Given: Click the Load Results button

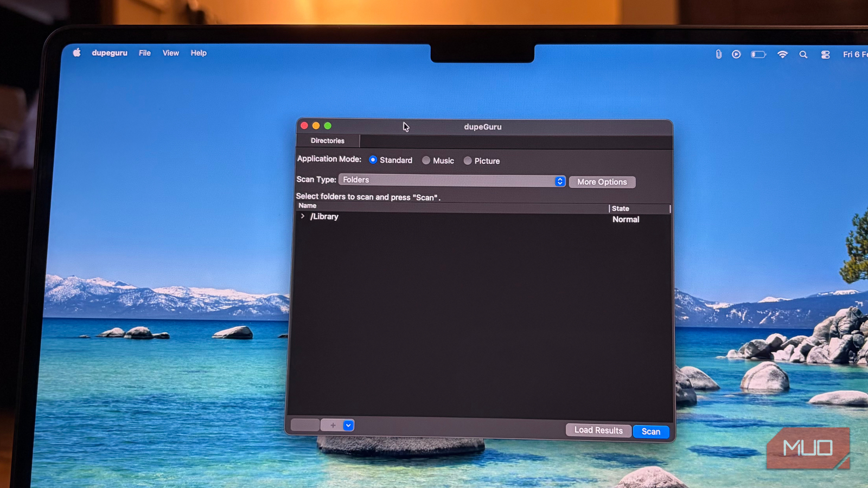Looking at the screenshot, I should pos(598,430).
